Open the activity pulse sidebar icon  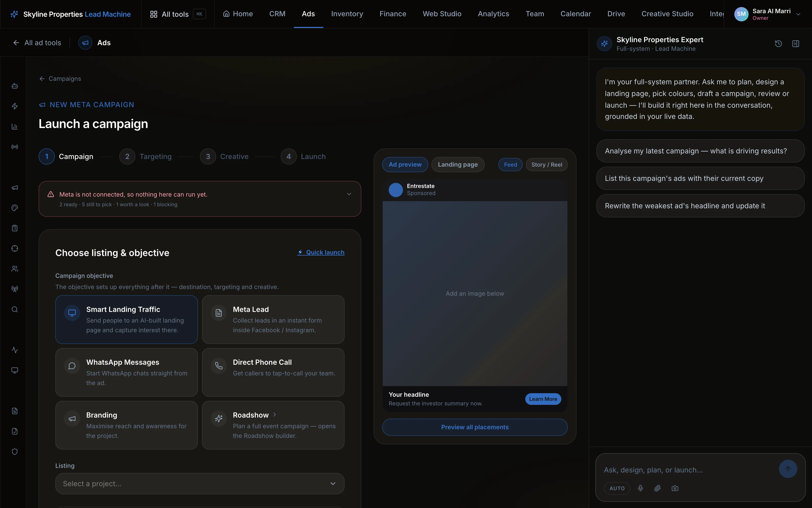point(15,350)
